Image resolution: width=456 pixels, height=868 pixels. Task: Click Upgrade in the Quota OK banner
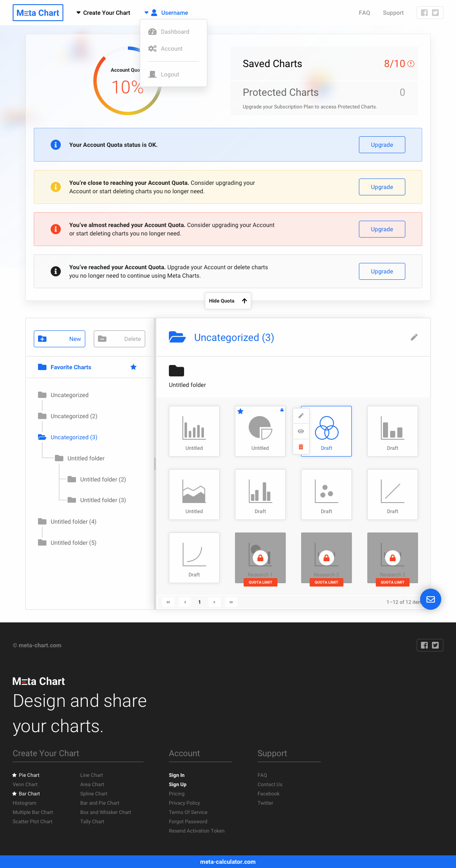382,145
